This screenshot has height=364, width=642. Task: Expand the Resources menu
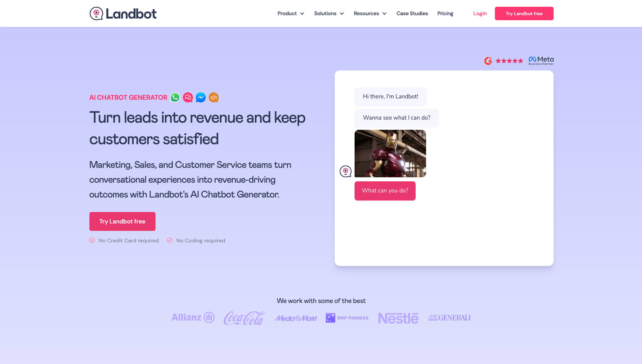[x=370, y=13]
